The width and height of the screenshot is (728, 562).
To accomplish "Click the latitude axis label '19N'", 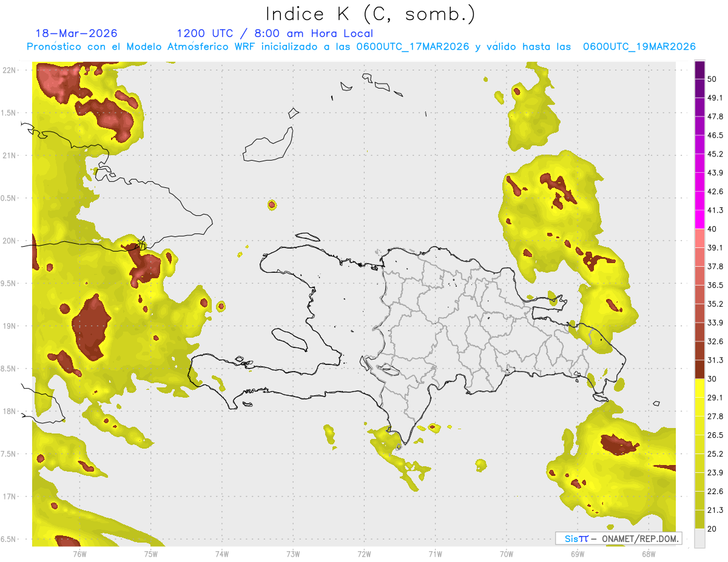I will coord(10,326).
